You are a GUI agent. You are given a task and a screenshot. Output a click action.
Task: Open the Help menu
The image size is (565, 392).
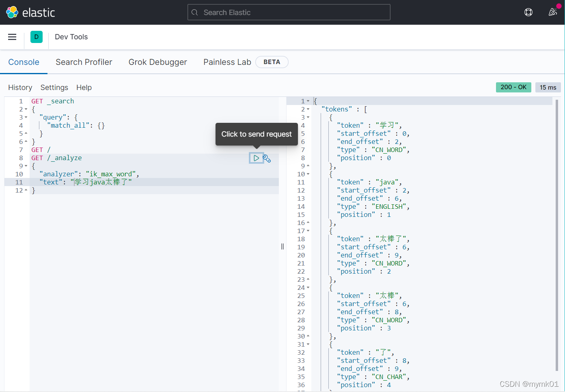(84, 88)
